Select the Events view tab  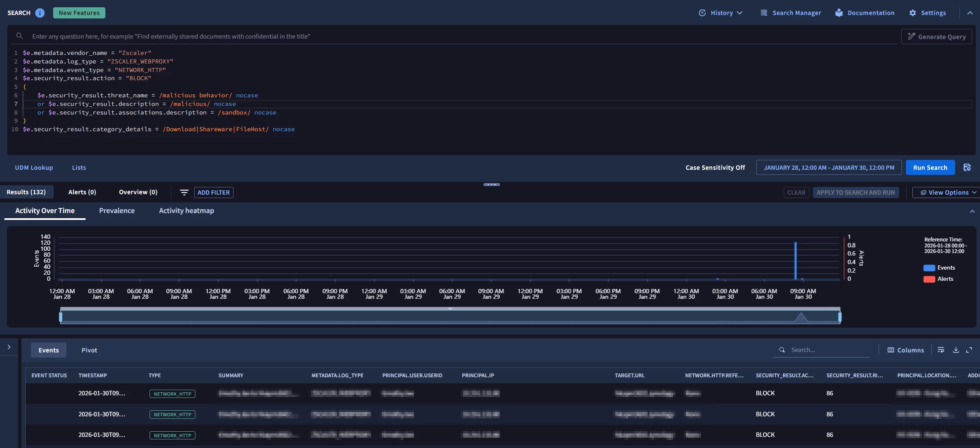[x=48, y=350]
